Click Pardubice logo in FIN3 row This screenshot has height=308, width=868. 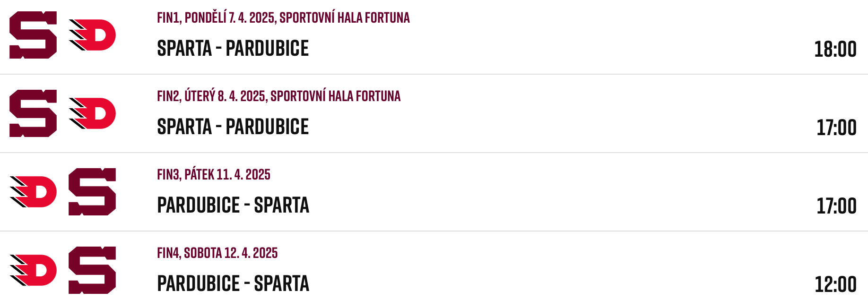[33, 192]
